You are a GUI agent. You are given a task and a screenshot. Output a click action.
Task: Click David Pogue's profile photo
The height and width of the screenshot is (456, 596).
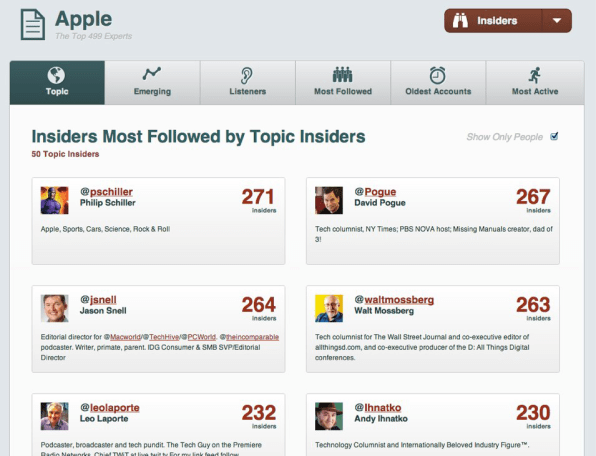pos(329,200)
